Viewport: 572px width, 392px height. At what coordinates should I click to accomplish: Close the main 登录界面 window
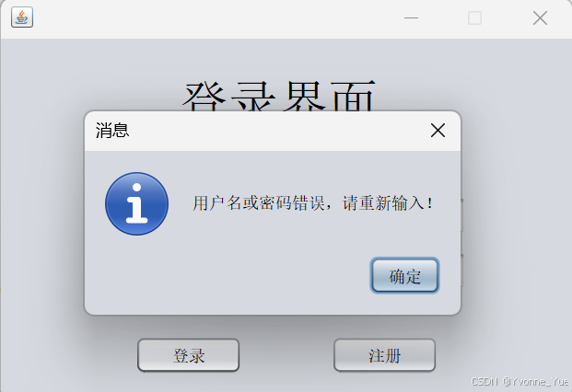(x=540, y=17)
